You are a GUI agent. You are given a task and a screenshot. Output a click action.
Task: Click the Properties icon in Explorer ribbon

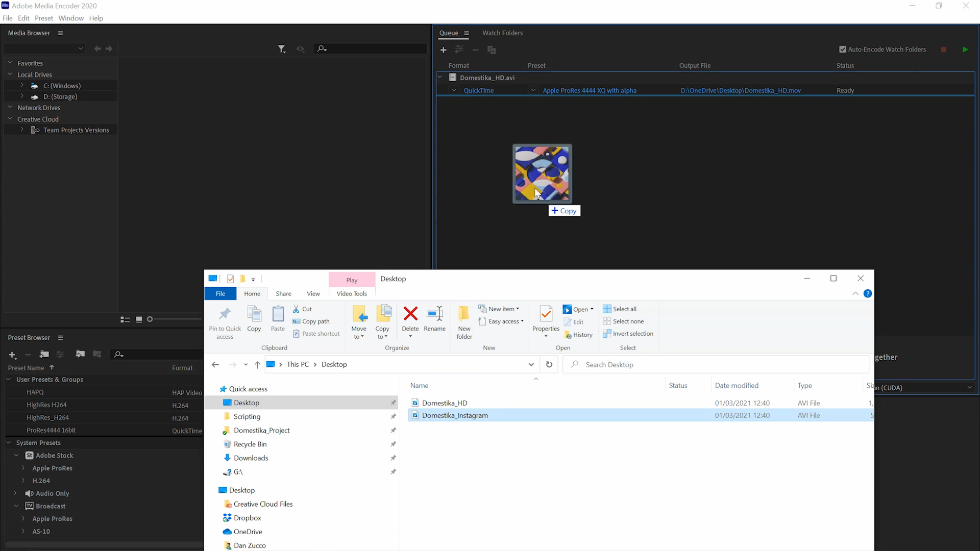point(546,314)
